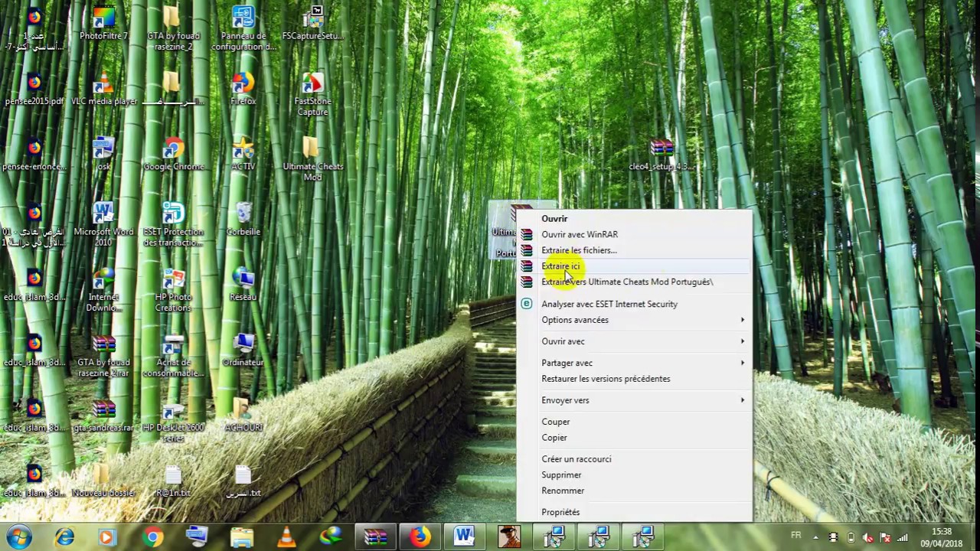The width and height of the screenshot is (980, 551).
Task: Switch to WinRAR taskbar window
Action: [375, 537]
